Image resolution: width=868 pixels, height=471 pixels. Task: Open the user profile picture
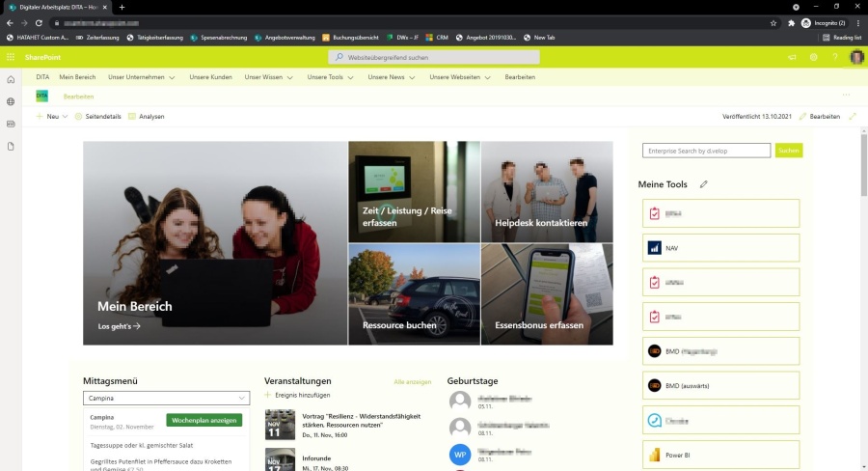[856, 57]
